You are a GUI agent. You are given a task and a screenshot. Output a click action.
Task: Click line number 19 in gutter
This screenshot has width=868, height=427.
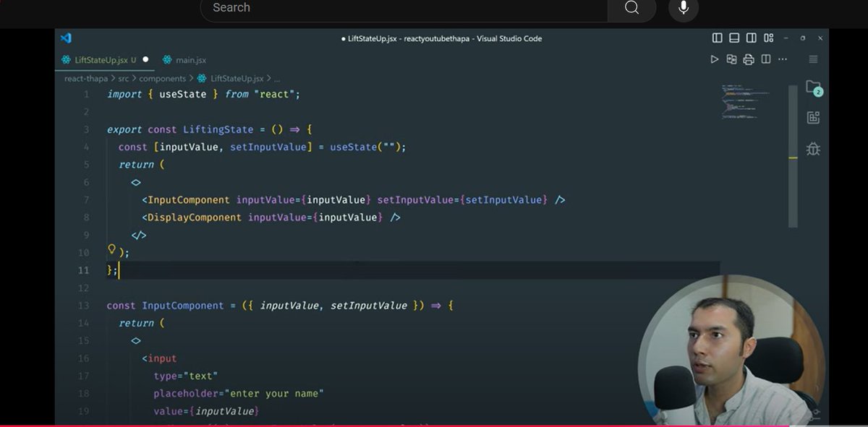pyautogui.click(x=84, y=411)
